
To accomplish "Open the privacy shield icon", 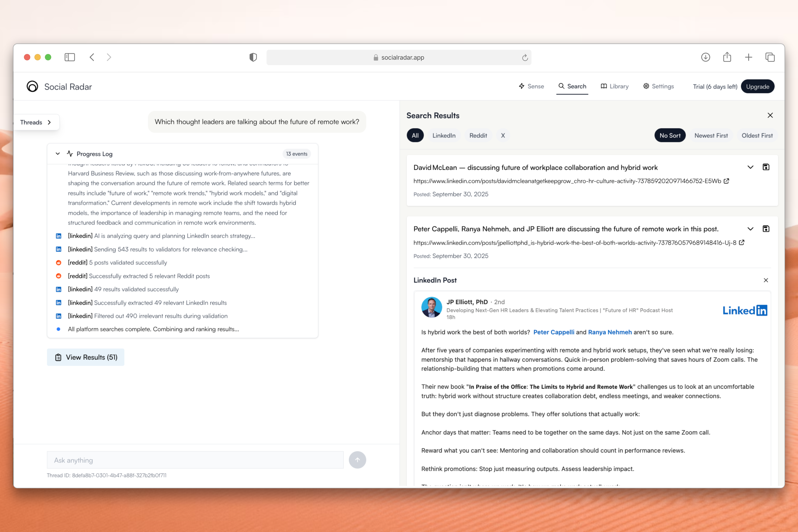I will click(x=253, y=57).
